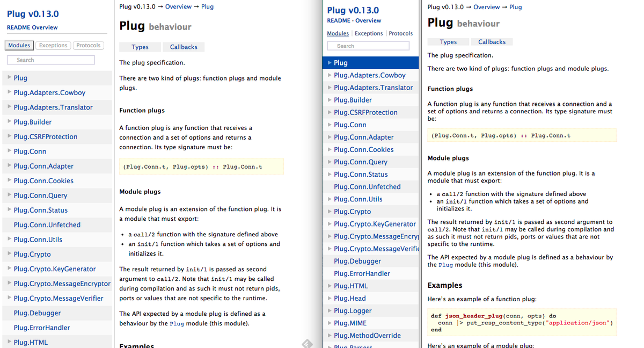Screen dimensions: 644x348
Task: Expand Plug.Logger triangle in right sidebar
Action: [330, 310]
